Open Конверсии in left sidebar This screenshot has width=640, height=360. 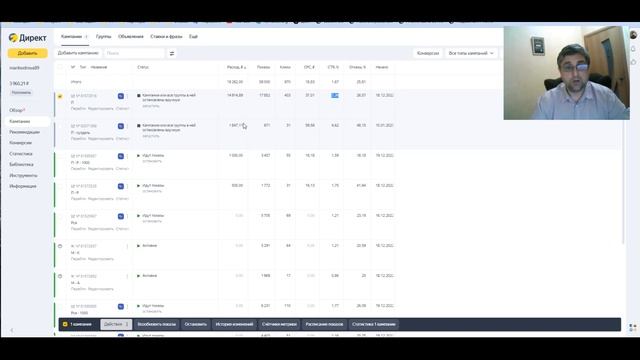(20, 143)
